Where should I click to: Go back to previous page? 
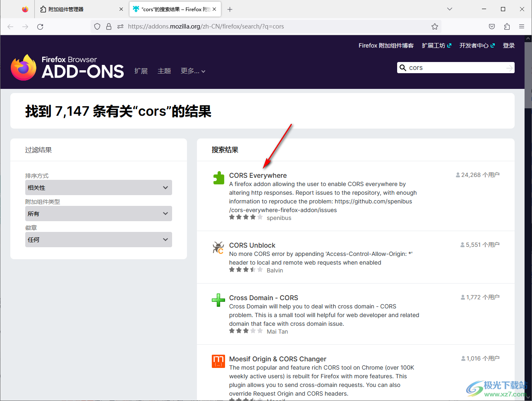click(10, 26)
